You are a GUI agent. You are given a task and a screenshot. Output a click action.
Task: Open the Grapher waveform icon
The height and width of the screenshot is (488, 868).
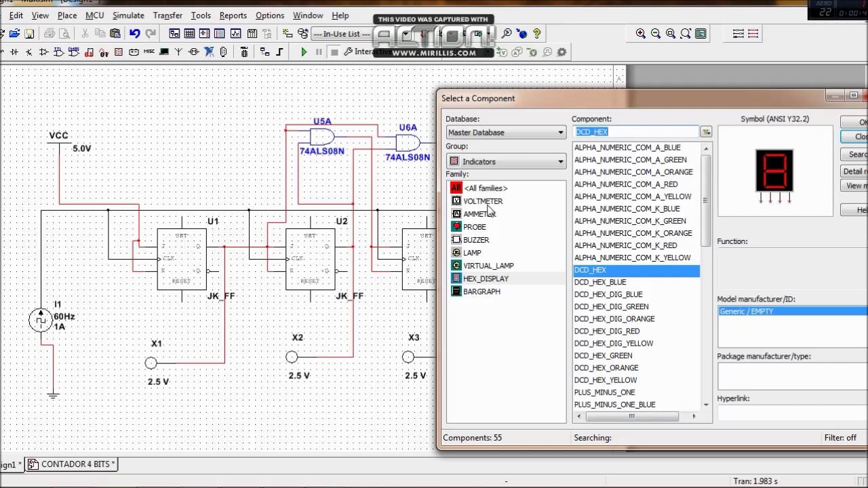pos(235,33)
